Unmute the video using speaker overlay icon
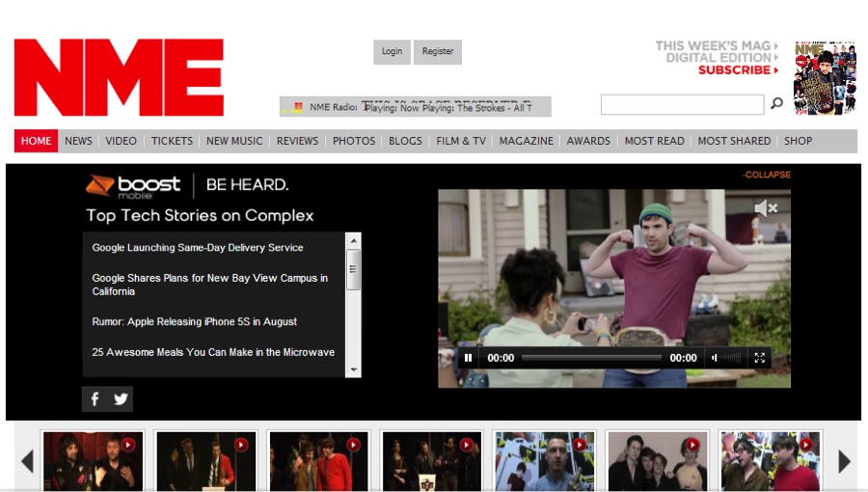 coord(765,208)
